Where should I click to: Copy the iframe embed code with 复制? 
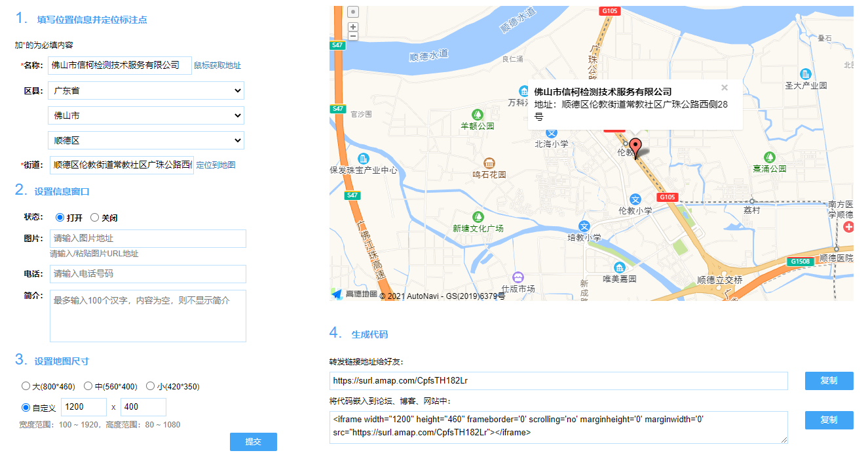pos(829,420)
